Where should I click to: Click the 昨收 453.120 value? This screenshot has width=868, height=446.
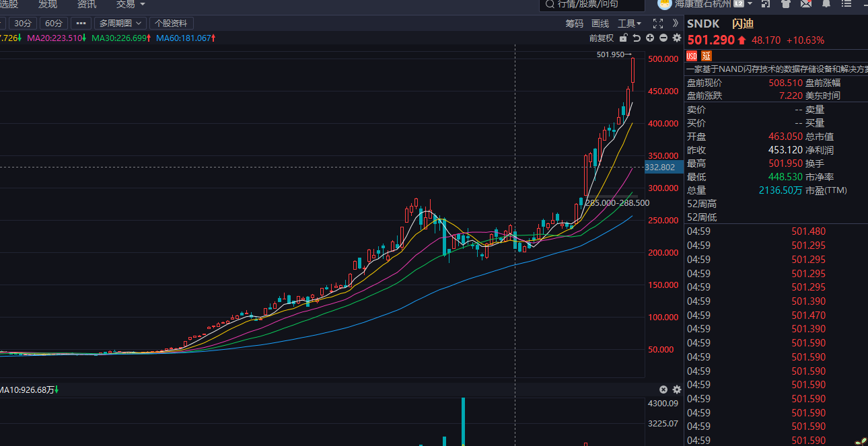click(x=785, y=150)
